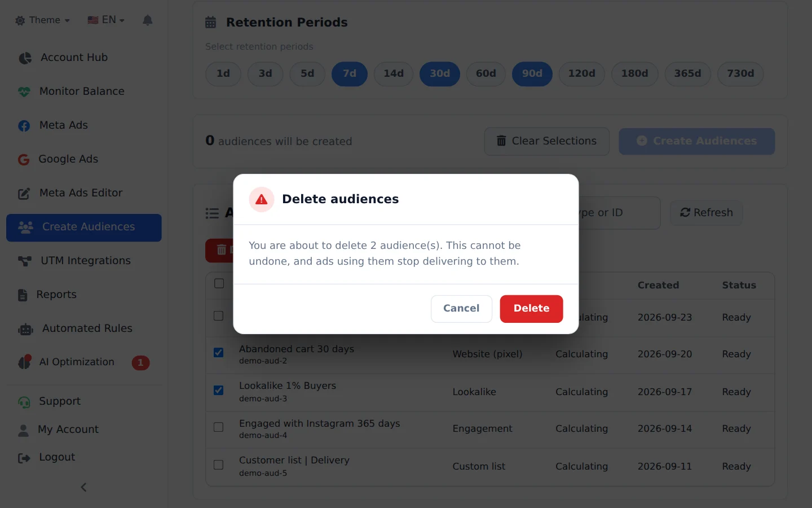Screen dimensions: 812x508
Task: Cancel the Delete audiences dialog
Action: click(461, 309)
